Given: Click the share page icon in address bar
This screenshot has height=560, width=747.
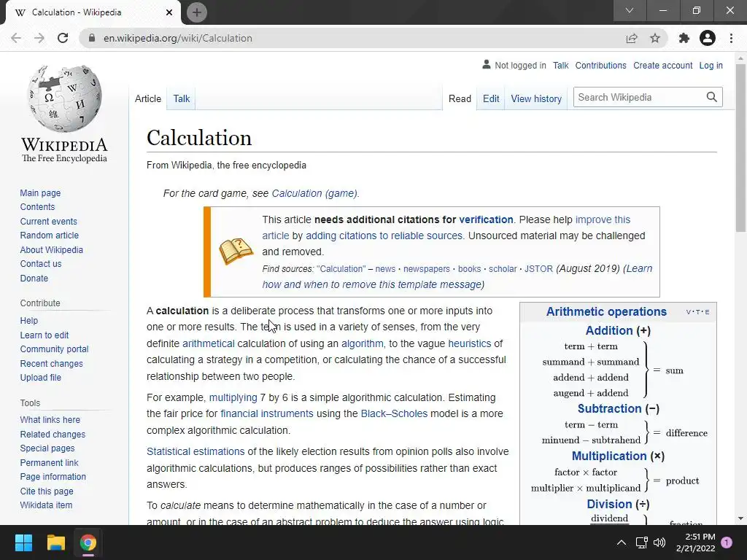Looking at the screenshot, I should pos(632,38).
